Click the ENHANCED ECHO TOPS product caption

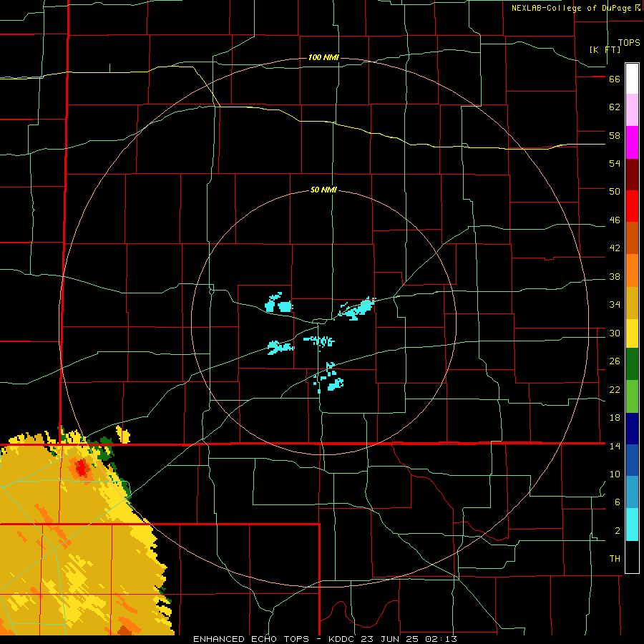[251, 639]
